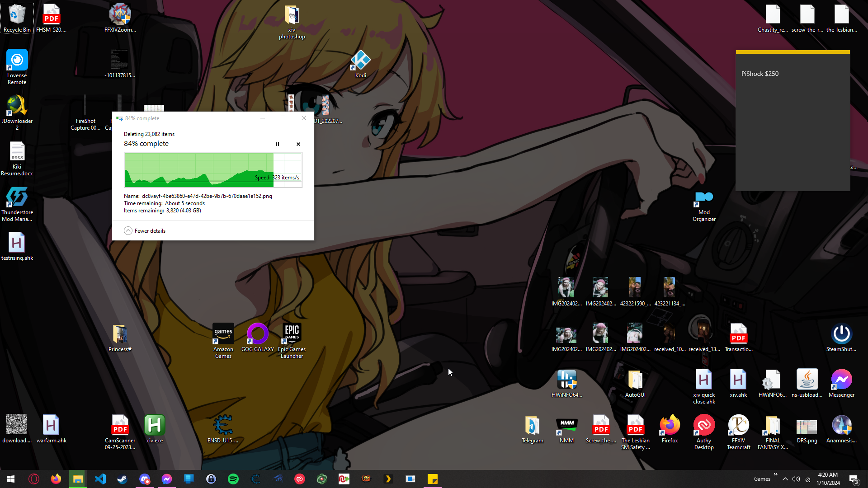Select the Telegram desktop shortcut
Viewport: 868px width, 488px height.
tap(533, 429)
